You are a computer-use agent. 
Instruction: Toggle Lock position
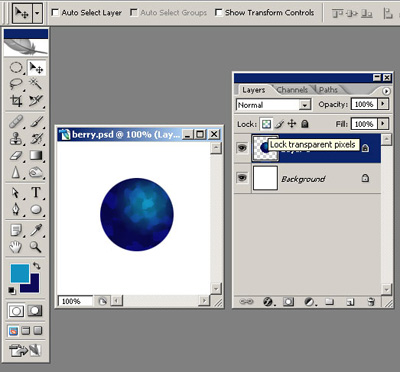coord(292,124)
